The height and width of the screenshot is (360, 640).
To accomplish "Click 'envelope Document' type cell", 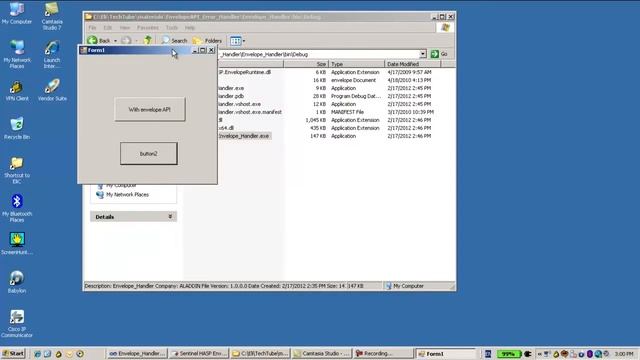I will pos(353,80).
